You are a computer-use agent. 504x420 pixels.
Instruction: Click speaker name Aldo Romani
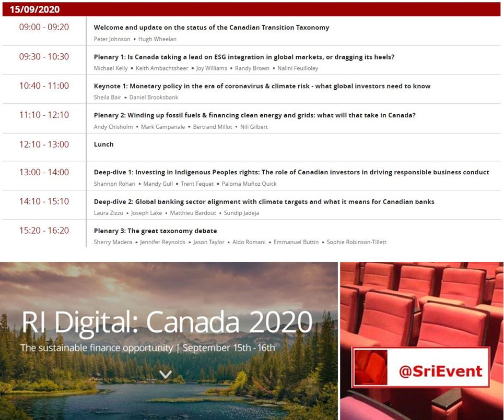tap(249, 242)
